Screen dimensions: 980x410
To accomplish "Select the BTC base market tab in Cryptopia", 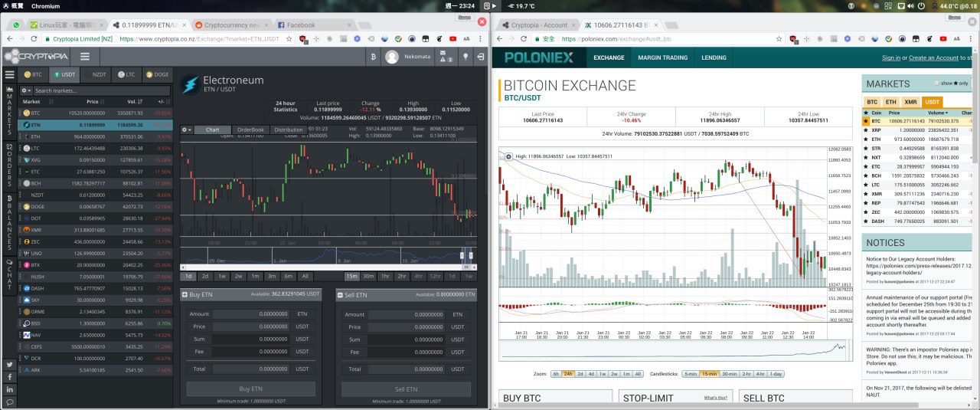I will (34, 74).
